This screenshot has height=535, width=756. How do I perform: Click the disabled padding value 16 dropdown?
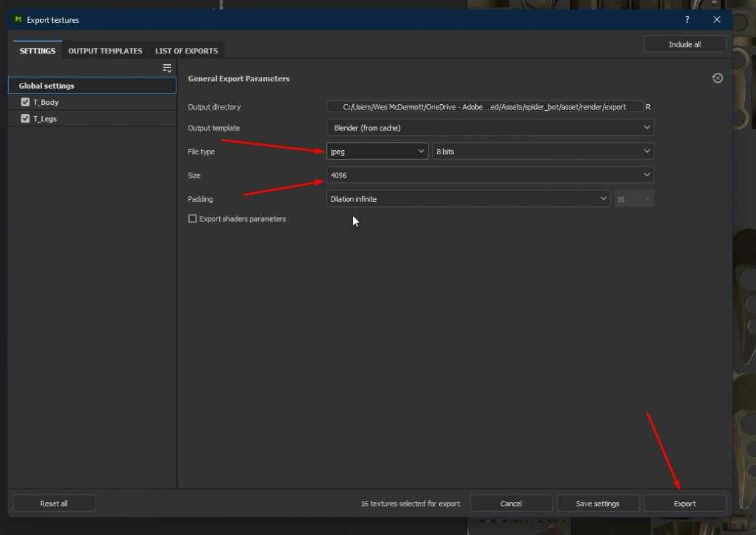point(634,198)
